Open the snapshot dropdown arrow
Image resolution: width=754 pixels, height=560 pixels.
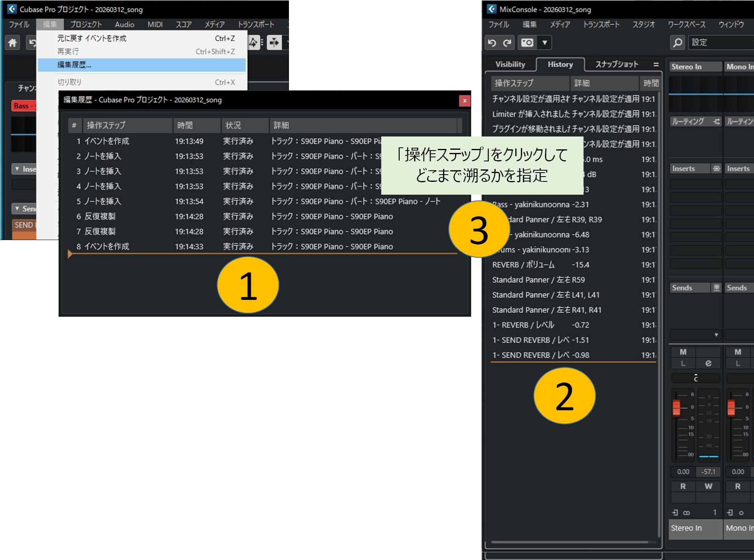[545, 43]
